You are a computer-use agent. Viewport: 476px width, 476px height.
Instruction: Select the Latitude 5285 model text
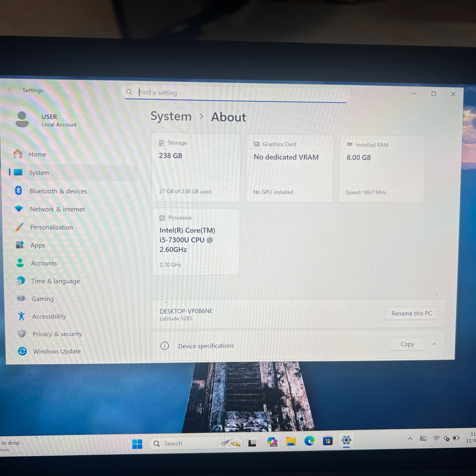coord(176,319)
